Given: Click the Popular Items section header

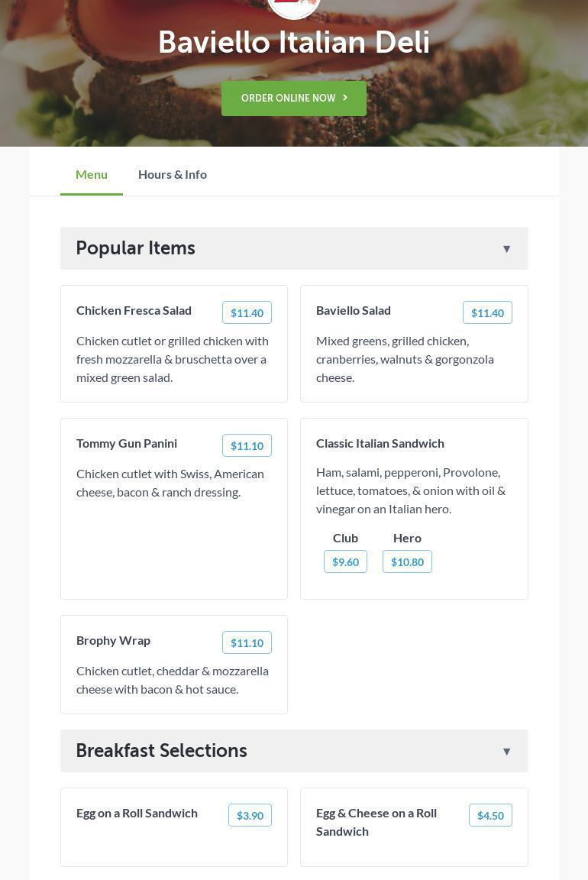Looking at the screenshot, I should (x=136, y=248).
